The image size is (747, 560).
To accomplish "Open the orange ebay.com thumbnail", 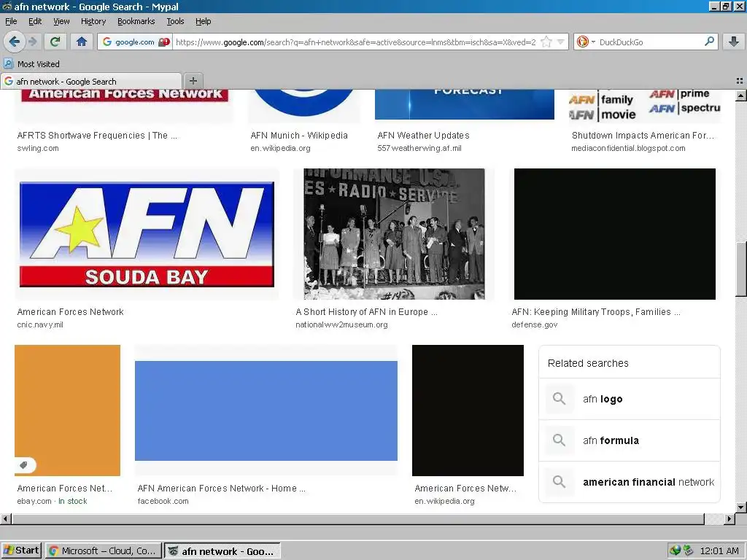I will [67, 410].
